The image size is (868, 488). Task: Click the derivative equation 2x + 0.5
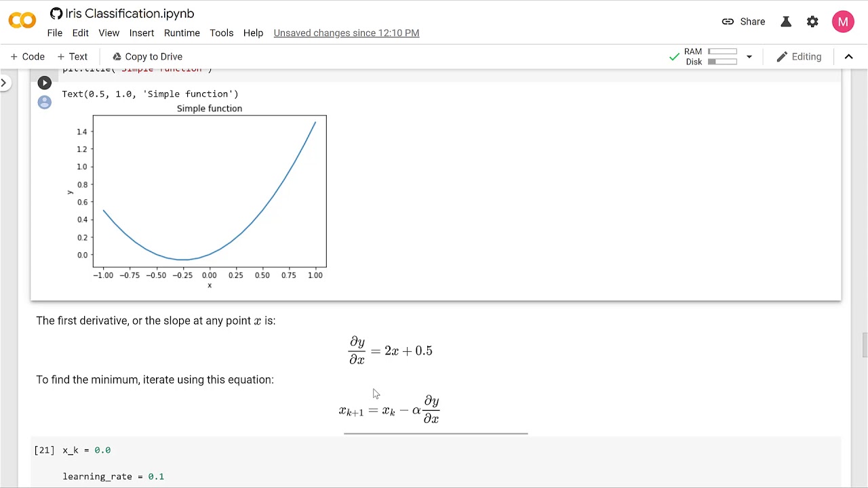(390, 350)
